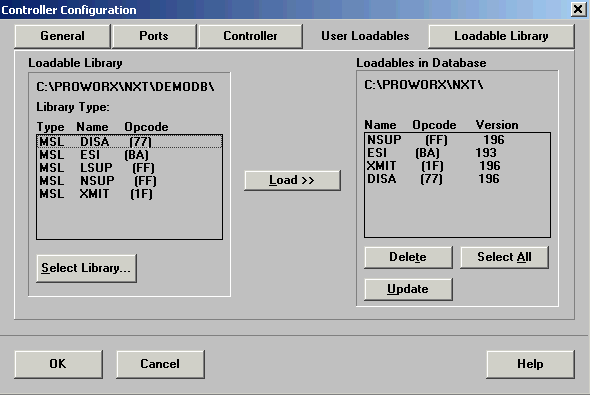Image resolution: width=590 pixels, height=395 pixels.
Task: Open the Ports tab
Action: tap(154, 36)
